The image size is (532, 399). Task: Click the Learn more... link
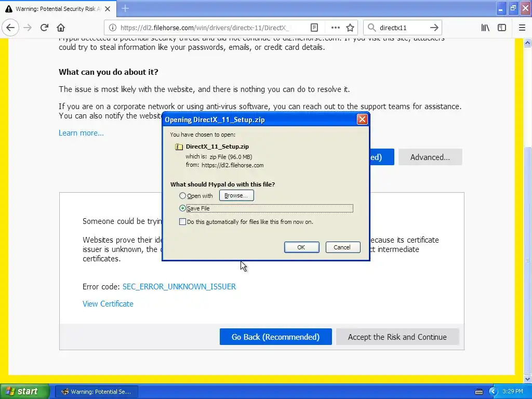click(x=81, y=133)
